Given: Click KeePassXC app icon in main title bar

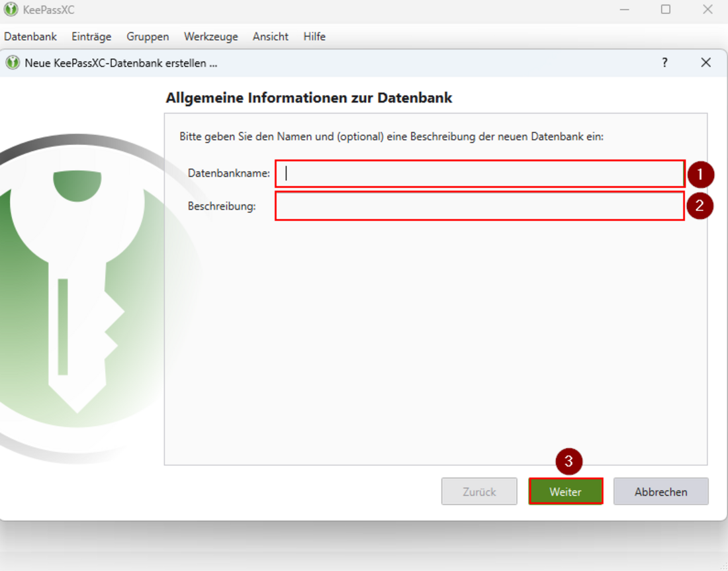Looking at the screenshot, I should click(11, 9).
